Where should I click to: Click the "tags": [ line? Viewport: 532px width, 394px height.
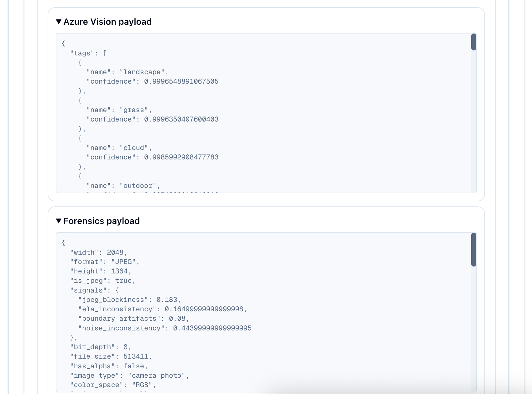[x=88, y=53]
